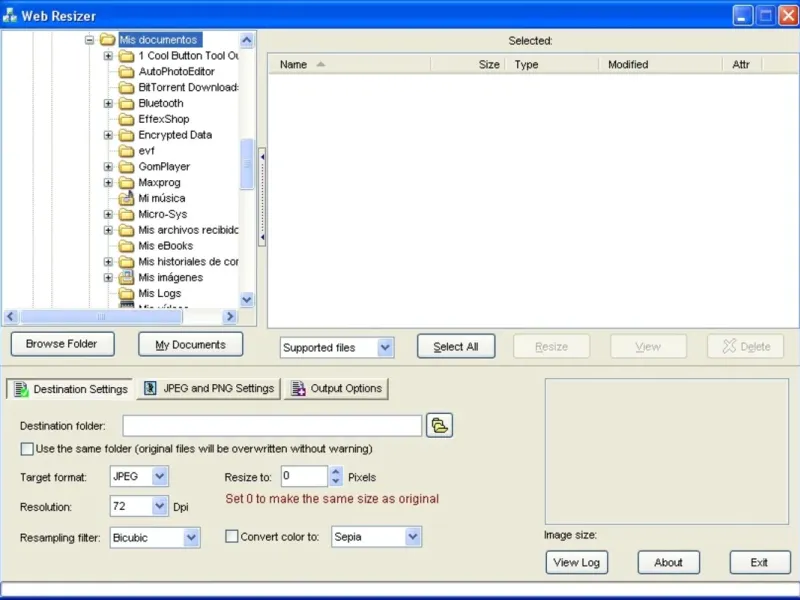The image size is (800, 600).
Task: Switch to JPEG and PNG Settings tab
Action: (x=209, y=388)
